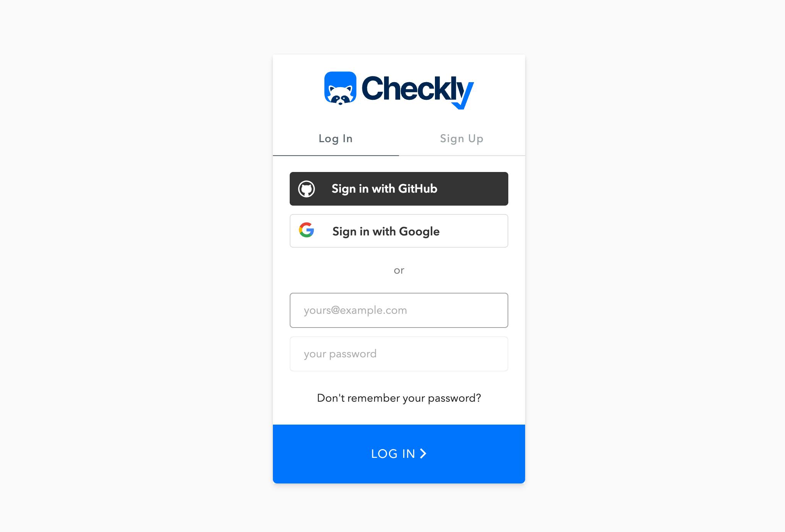Click the Sign in with GitHub button

tap(399, 188)
